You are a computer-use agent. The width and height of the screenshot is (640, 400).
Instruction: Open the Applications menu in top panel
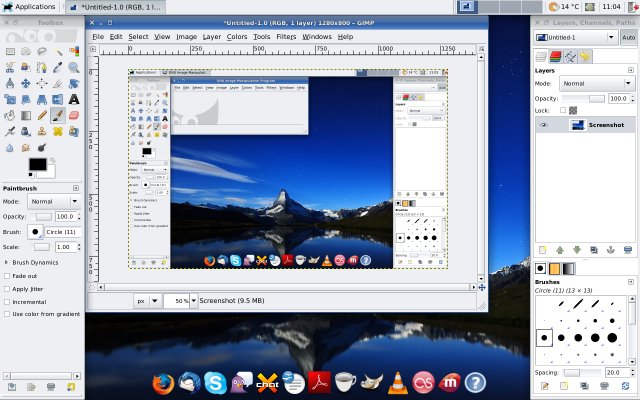tap(29, 7)
